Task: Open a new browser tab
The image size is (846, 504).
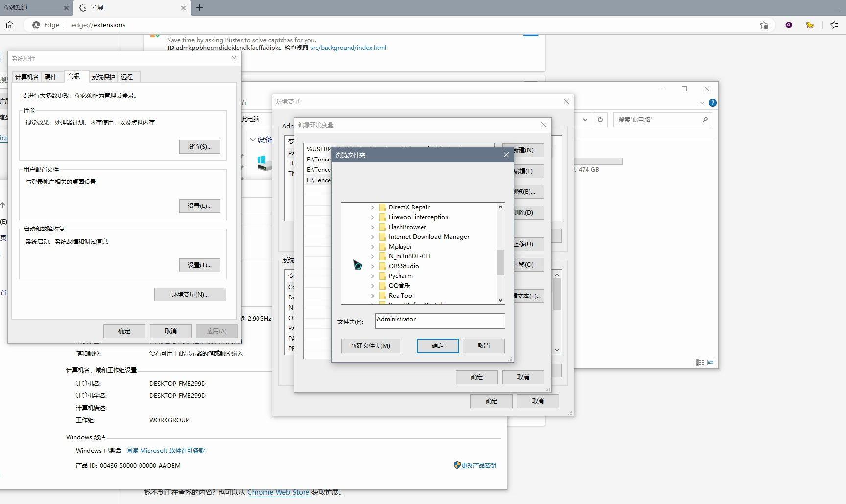Action: click(x=199, y=7)
